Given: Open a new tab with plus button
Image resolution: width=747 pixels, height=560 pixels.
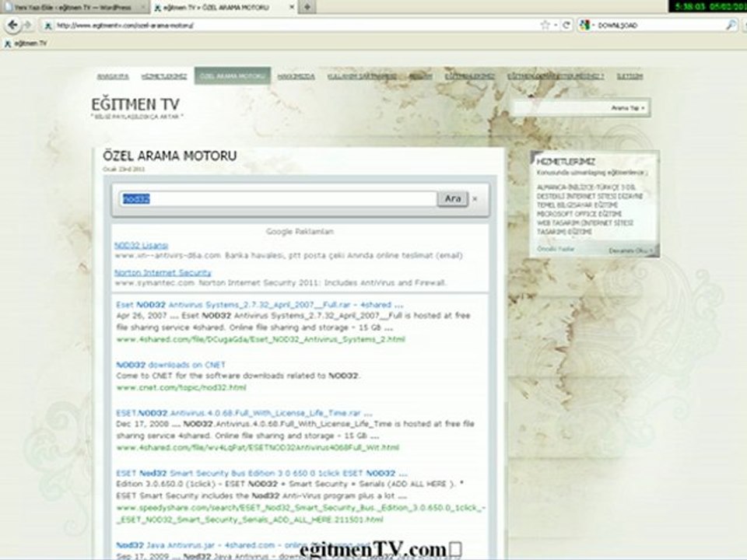Looking at the screenshot, I should (307, 7).
